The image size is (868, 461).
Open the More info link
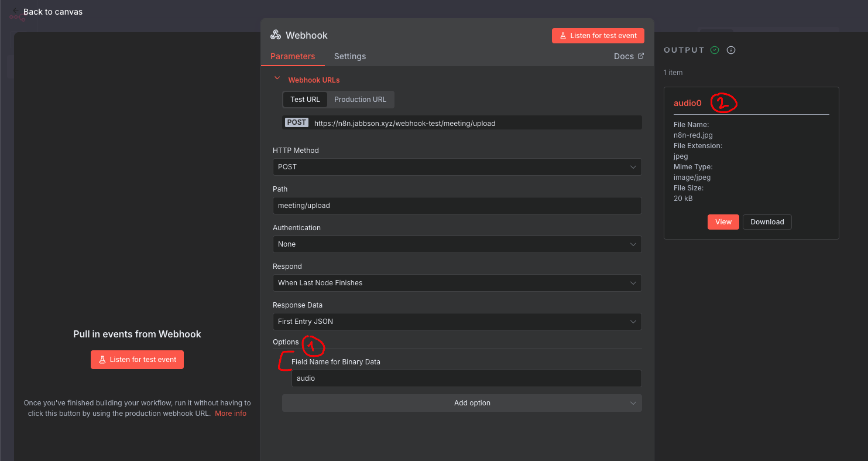230,414
